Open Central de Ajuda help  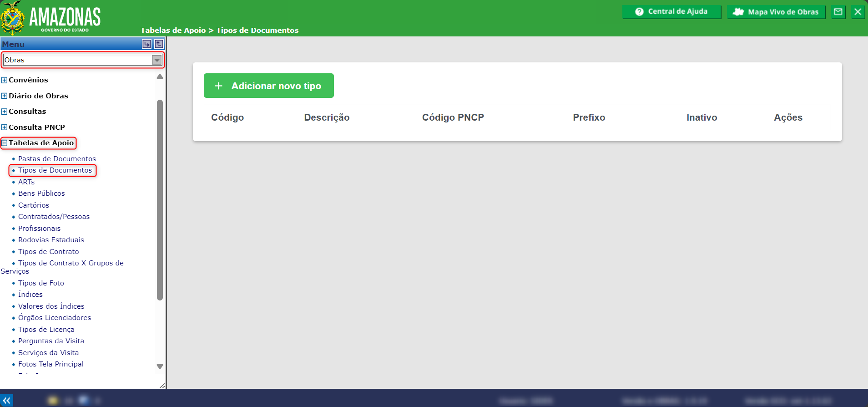[x=671, y=12]
